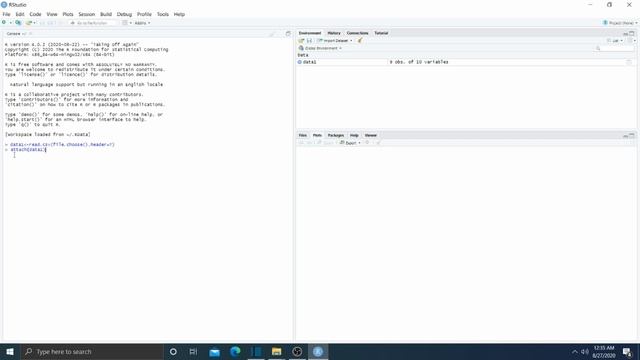Open the Import Dataset dropdown

pos(335,40)
